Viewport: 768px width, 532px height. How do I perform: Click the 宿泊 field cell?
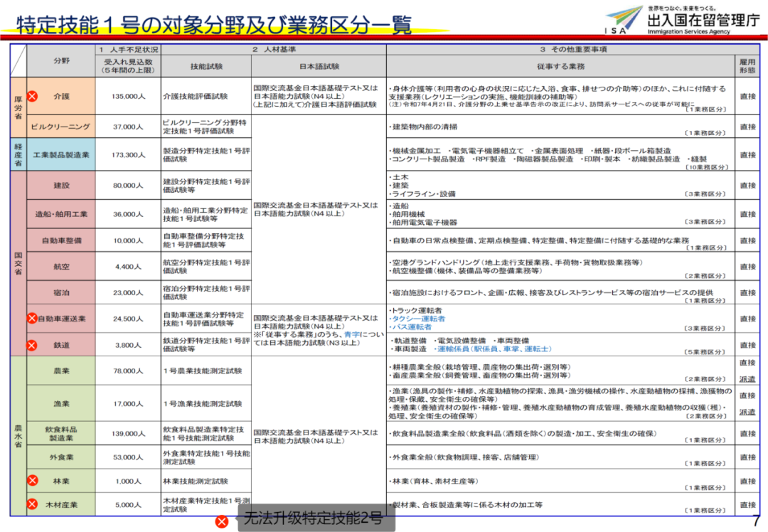(60, 292)
